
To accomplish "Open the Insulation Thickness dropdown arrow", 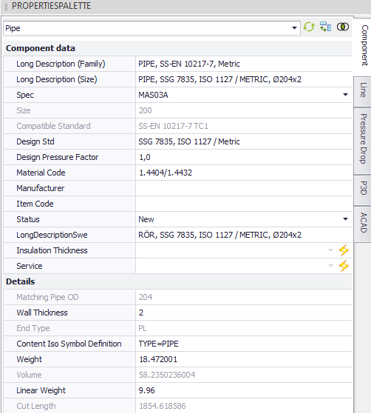I will coord(331,250).
